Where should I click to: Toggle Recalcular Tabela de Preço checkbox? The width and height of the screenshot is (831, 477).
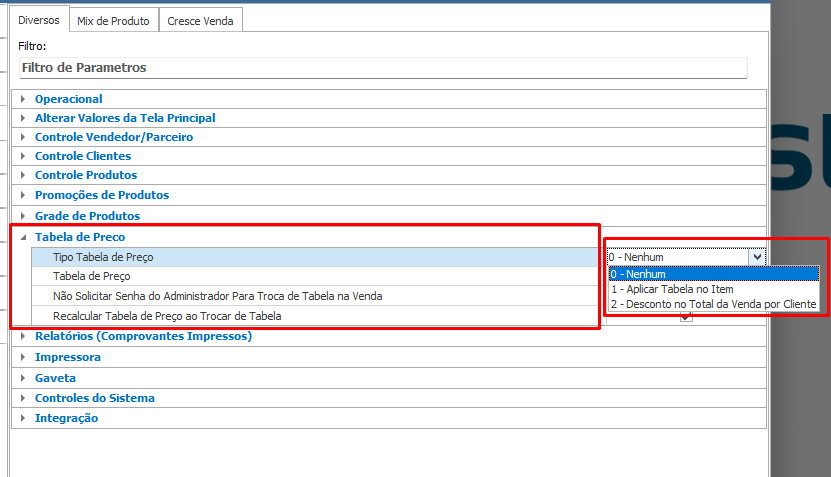[686, 317]
